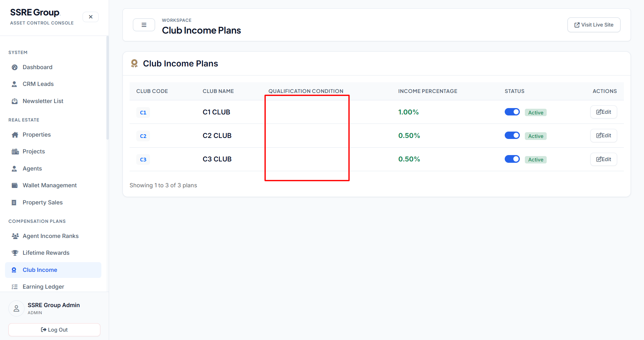
Task: Click the Dashboard gauge icon
Action: click(14, 67)
